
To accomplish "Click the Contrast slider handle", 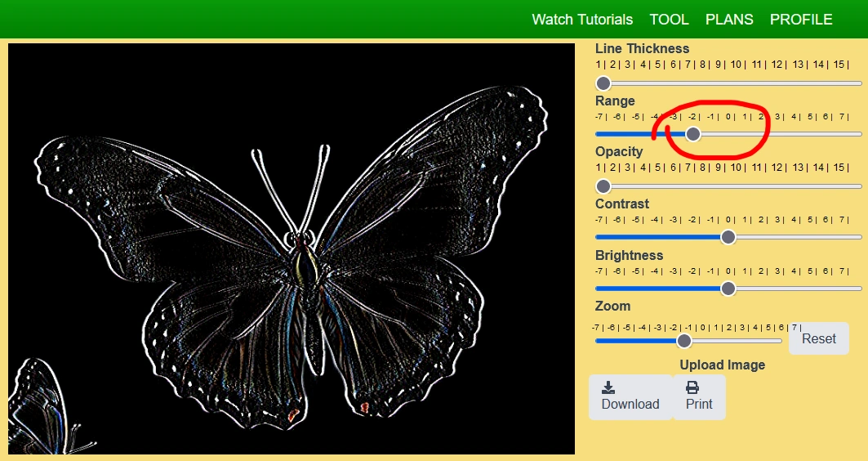I will coord(728,237).
